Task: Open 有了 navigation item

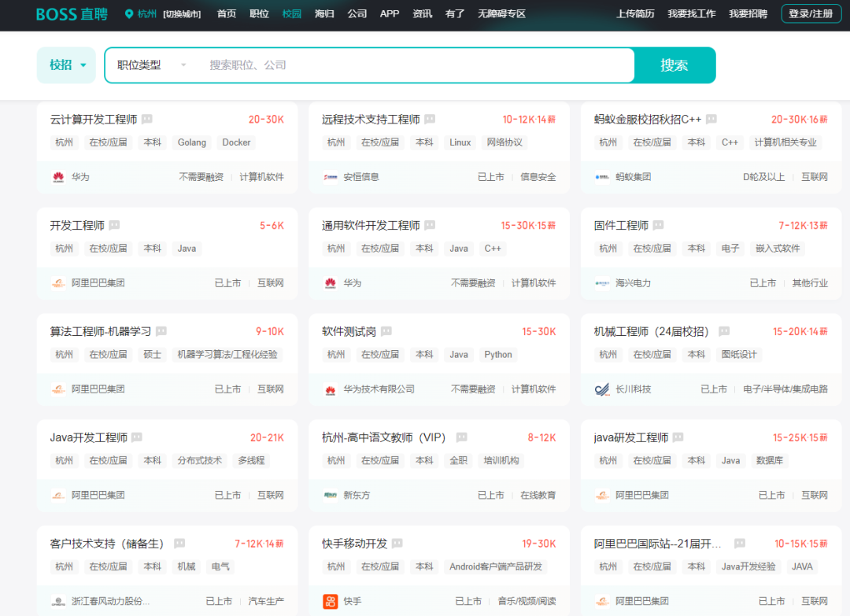Action: (x=455, y=14)
